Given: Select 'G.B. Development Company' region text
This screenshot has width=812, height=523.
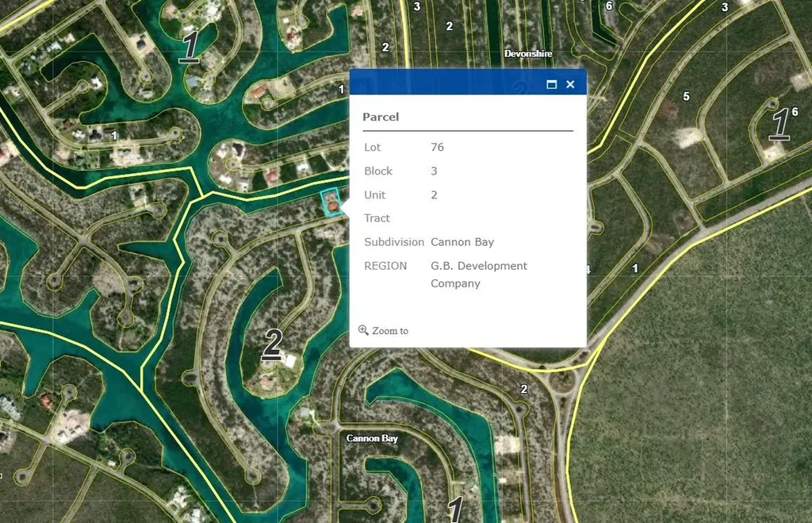Looking at the screenshot, I should coord(478,275).
